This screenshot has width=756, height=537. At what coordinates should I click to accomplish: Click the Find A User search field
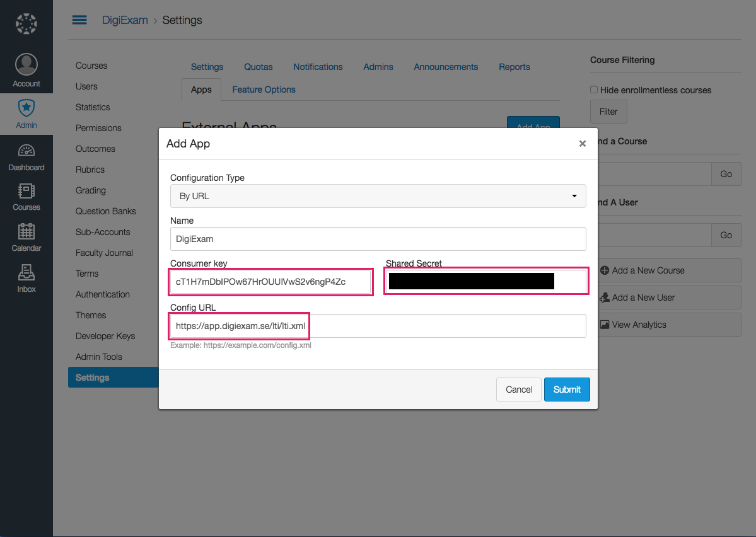tap(654, 235)
